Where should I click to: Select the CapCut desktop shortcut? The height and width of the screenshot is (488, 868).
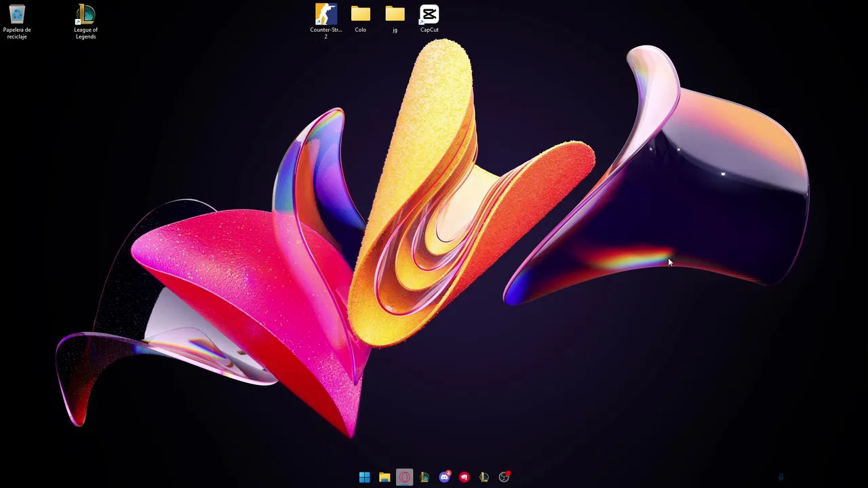pyautogui.click(x=429, y=14)
